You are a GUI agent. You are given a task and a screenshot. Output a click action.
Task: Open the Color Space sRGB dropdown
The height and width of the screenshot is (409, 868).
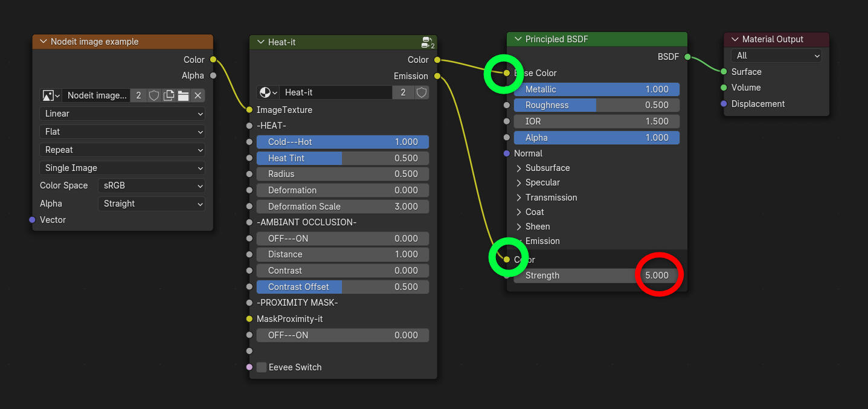tap(151, 185)
